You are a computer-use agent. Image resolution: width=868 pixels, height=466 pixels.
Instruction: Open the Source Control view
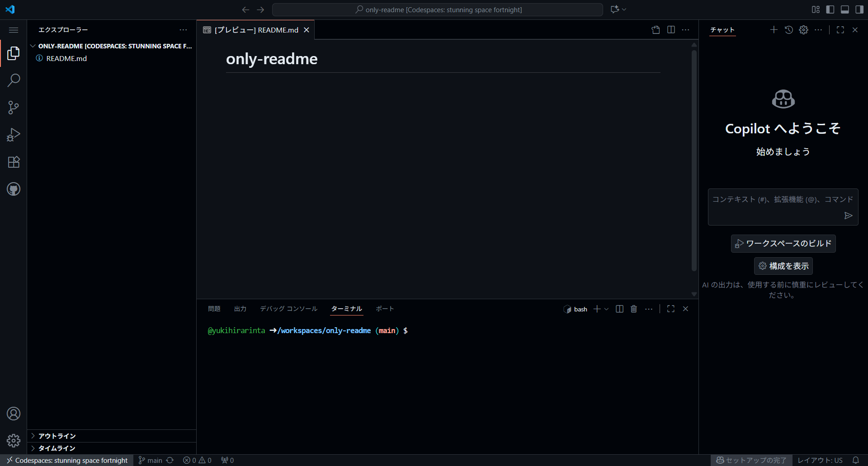click(x=14, y=108)
